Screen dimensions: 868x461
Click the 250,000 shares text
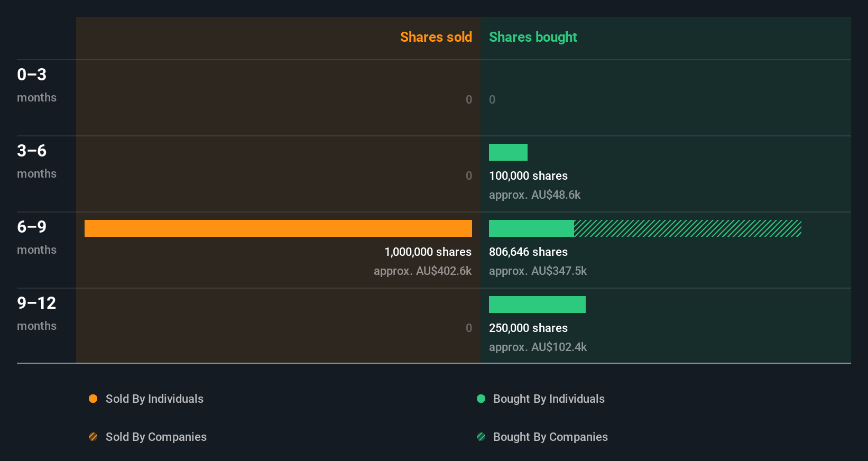click(x=528, y=328)
